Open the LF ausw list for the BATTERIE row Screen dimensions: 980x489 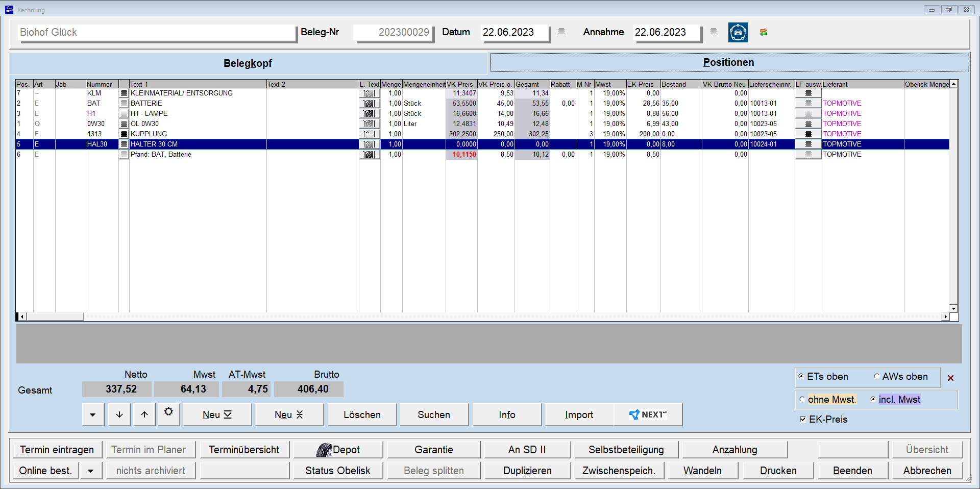pos(807,103)
